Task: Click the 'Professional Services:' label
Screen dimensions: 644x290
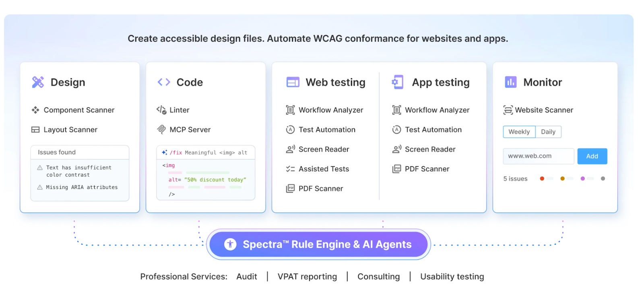Action: click(x=184, y=276)
